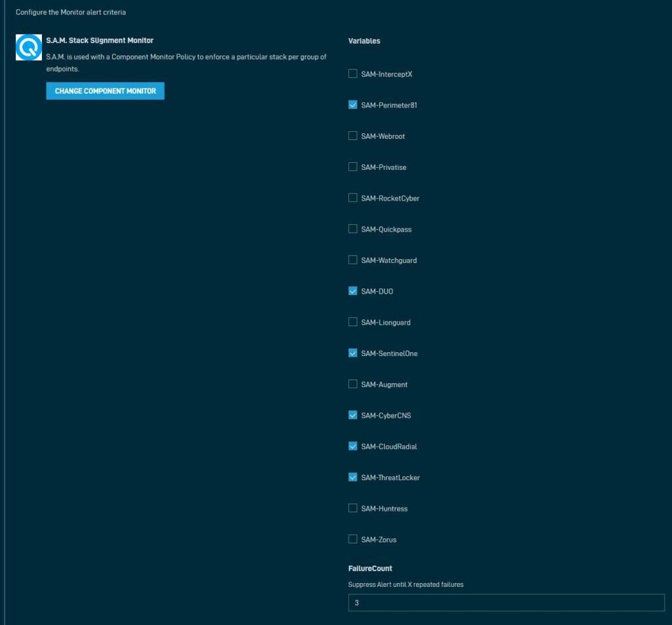Select the Variables section heading
Screen dimensions: 672x625
(365, 41)
